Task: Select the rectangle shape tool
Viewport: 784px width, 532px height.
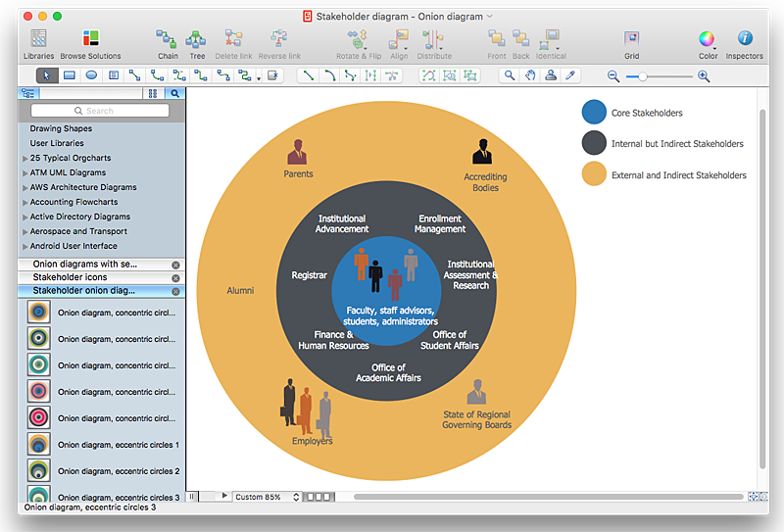Action: click(70, 75)
